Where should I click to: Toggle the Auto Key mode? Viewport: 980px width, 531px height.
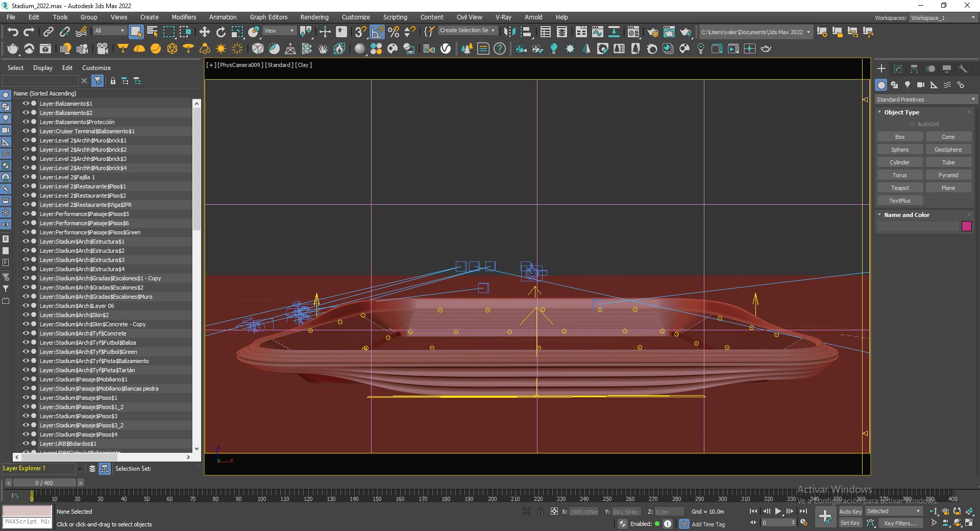coord(850,511)
